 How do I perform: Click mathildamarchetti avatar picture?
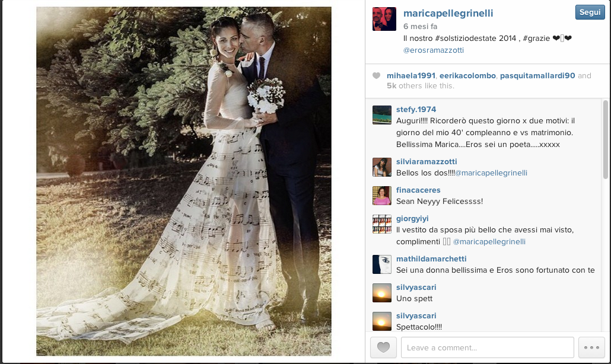coord(382,264)
